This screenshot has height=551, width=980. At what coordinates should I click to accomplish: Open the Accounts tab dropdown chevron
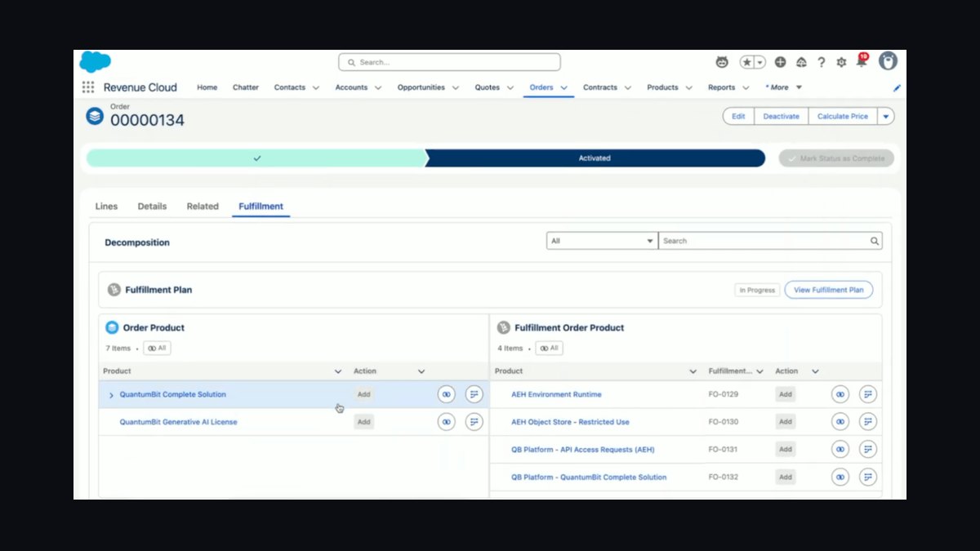coord(377,87)
